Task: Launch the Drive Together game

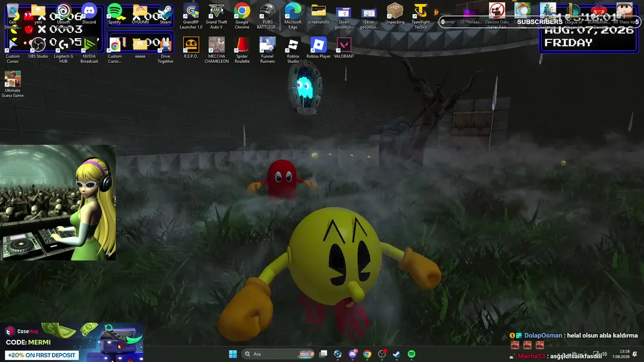Action: pos(166,50)
